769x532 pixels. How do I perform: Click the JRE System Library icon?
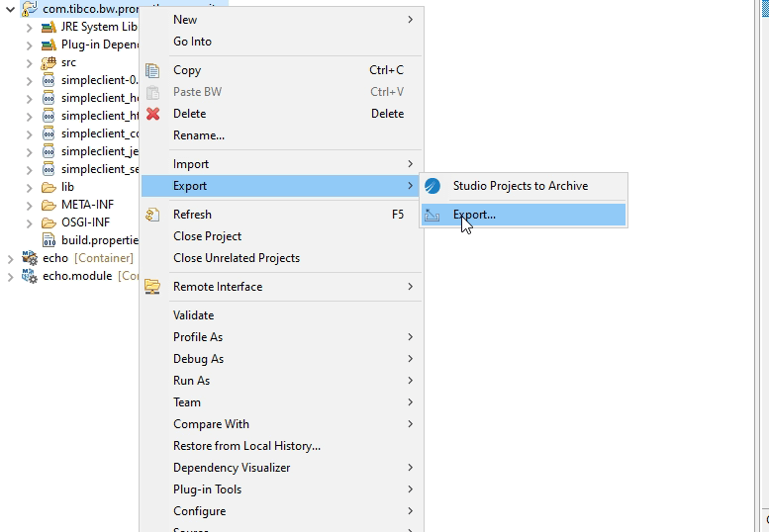coord(48,27)
